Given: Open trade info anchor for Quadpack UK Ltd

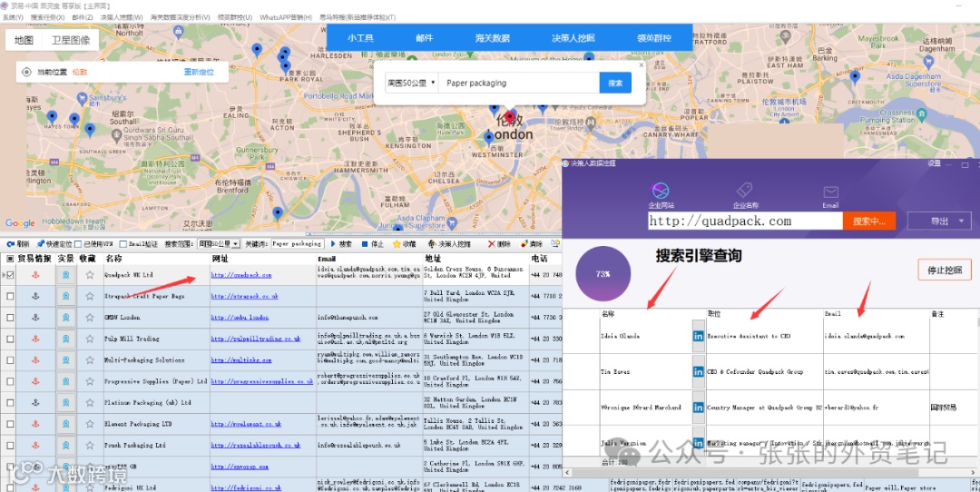Looking at the screenshot, I should (x=35, y=275).
